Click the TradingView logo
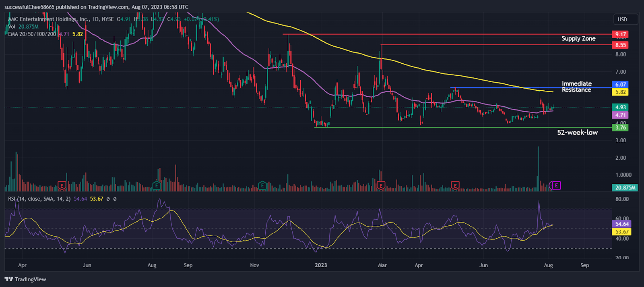Viewport: 644px width, 287px height. pos(25,279)
